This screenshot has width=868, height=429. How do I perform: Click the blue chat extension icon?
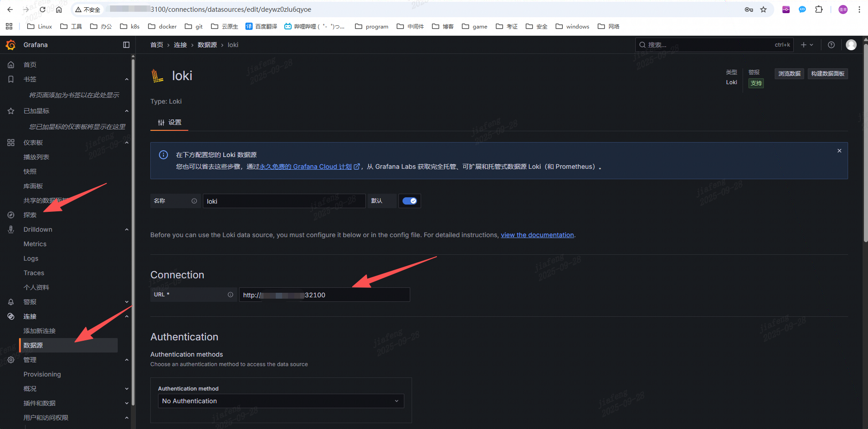802,10
